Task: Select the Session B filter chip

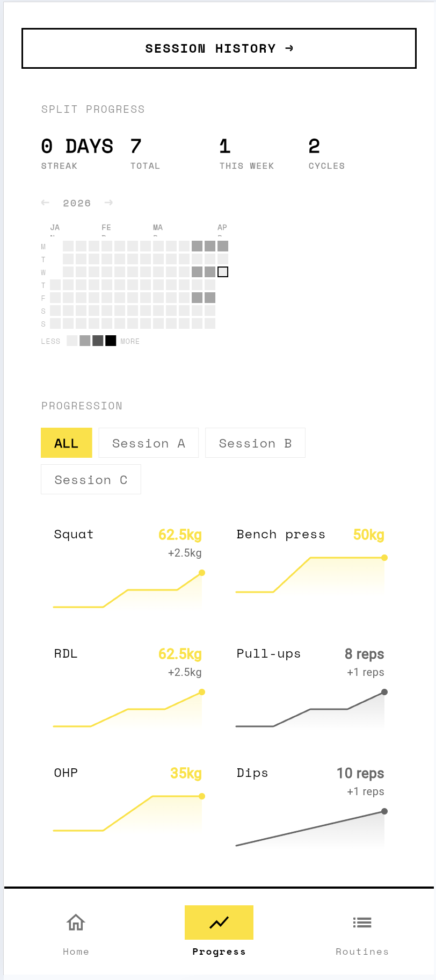Action: pyautogui.click(x=255, y=443)
